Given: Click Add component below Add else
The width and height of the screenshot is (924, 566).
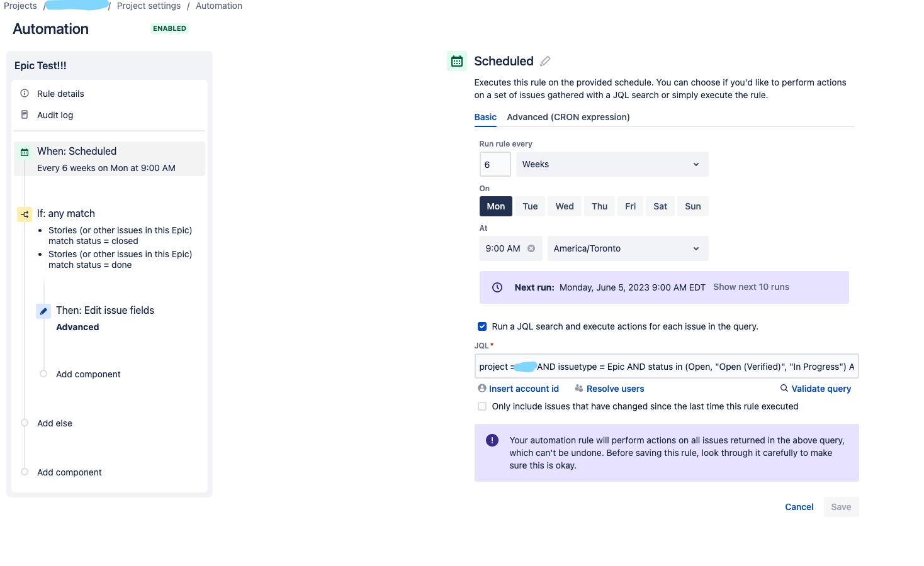Looking at the screenshot, I should [69, 472].
